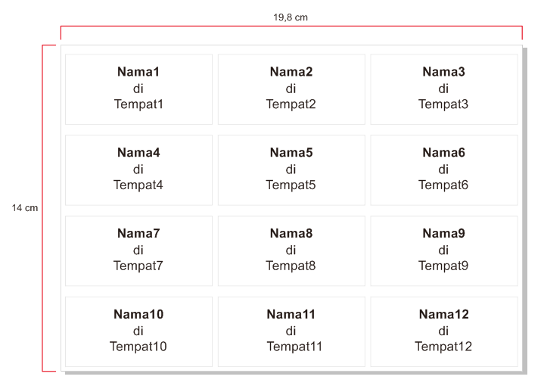Select the Nama12 di Tempat12 label
The height and width of the screenshot is (392, 544).
click(444, 331)
